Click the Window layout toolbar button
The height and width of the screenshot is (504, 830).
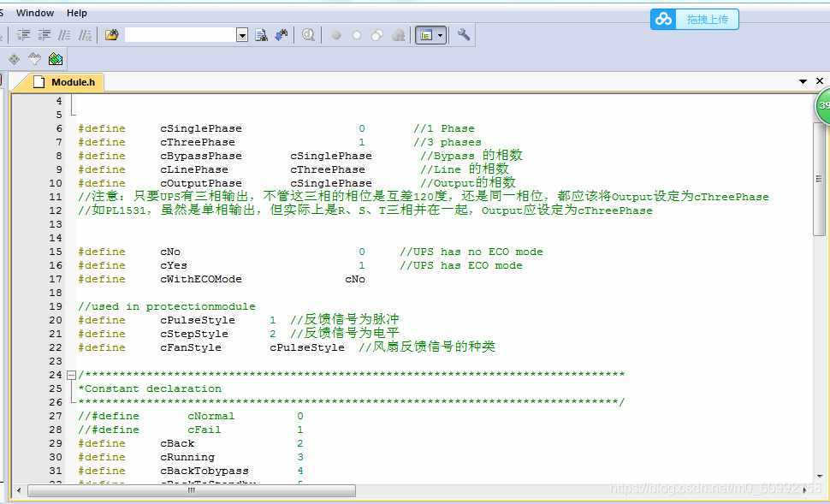pyautogui.click(x=426, y=35)
